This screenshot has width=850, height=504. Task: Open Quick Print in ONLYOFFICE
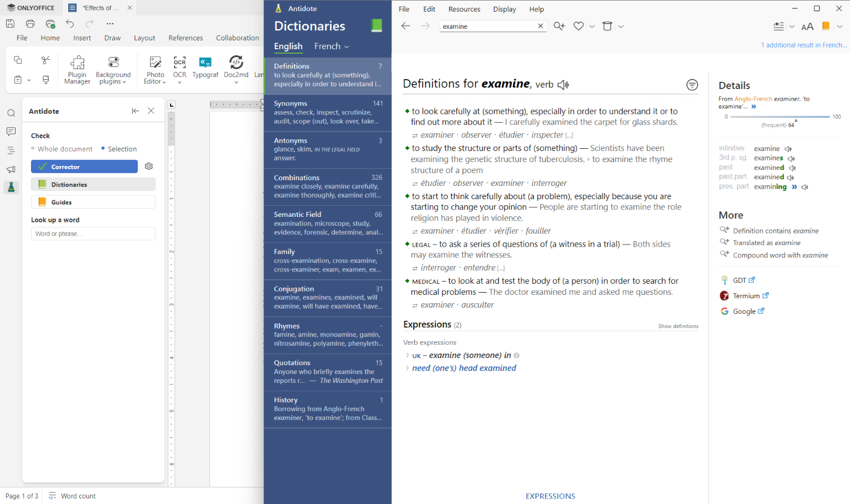[x=50, y=24]
